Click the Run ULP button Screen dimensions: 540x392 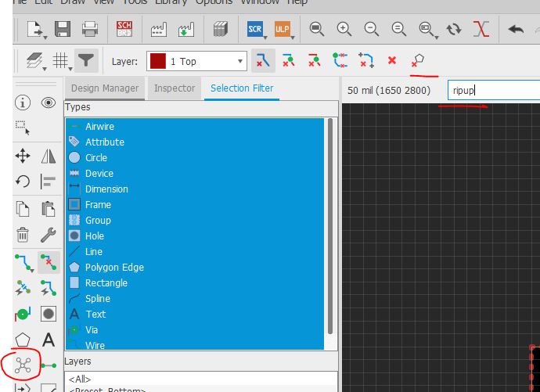point(282,29)
